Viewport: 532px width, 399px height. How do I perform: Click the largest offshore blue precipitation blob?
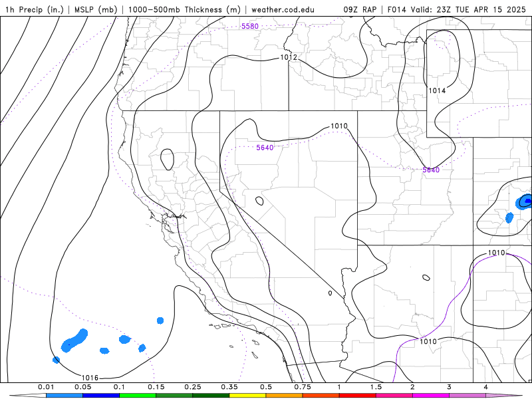[x=74, y=340]
